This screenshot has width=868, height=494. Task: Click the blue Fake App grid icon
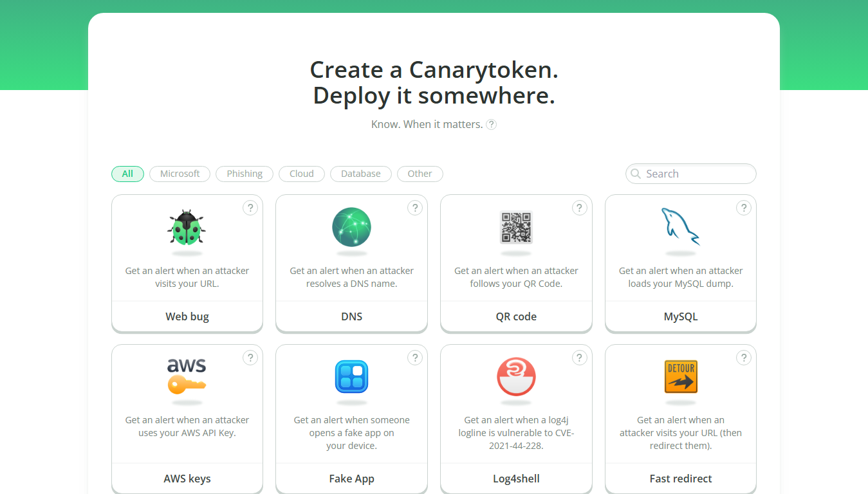(x=351, y=376)
